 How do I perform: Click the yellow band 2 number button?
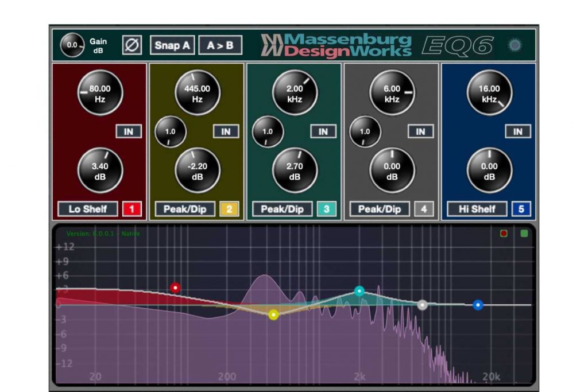pos(229,209)
